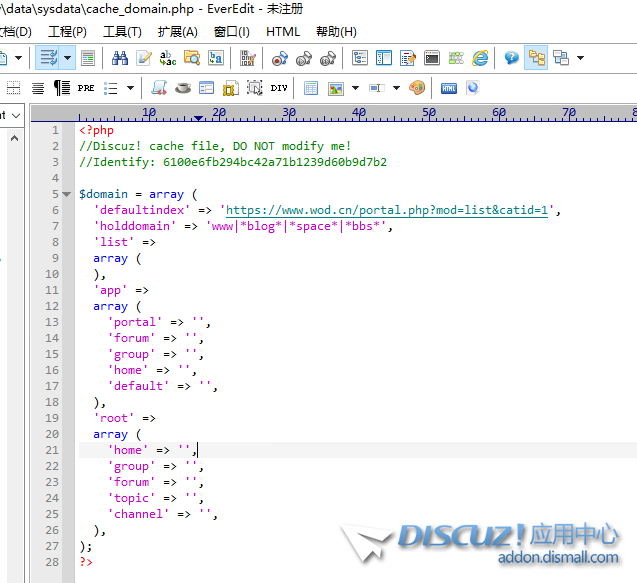The height and width of the screenshot is (583, 637).
Task: Open the 帮助(H) menu
Action: 336,32
